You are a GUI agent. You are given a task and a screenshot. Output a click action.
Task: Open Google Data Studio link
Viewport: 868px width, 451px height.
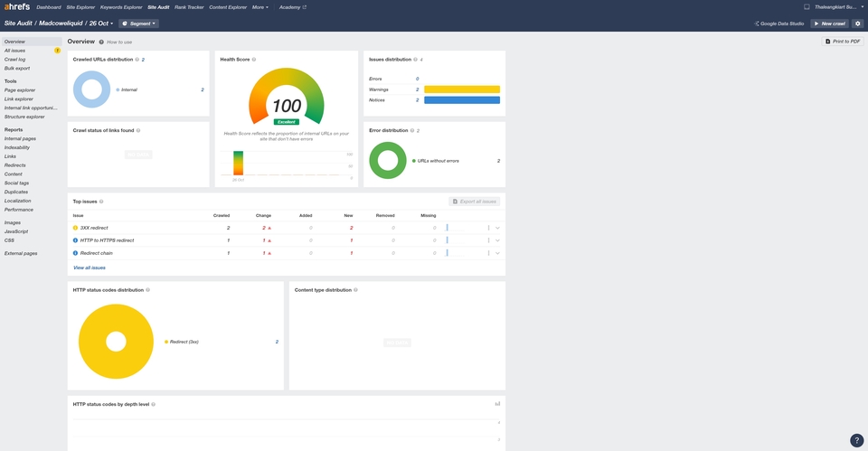[778, 23]
